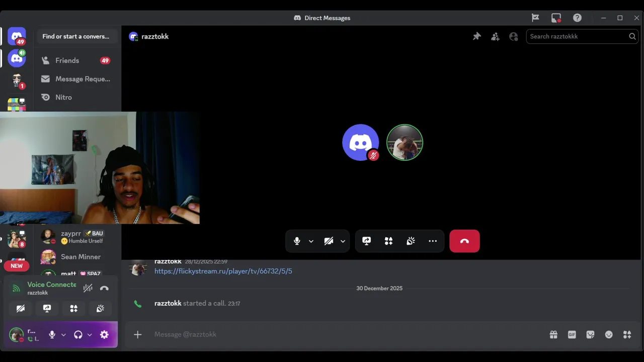Open User Settings gear

[x=104, y=335]
